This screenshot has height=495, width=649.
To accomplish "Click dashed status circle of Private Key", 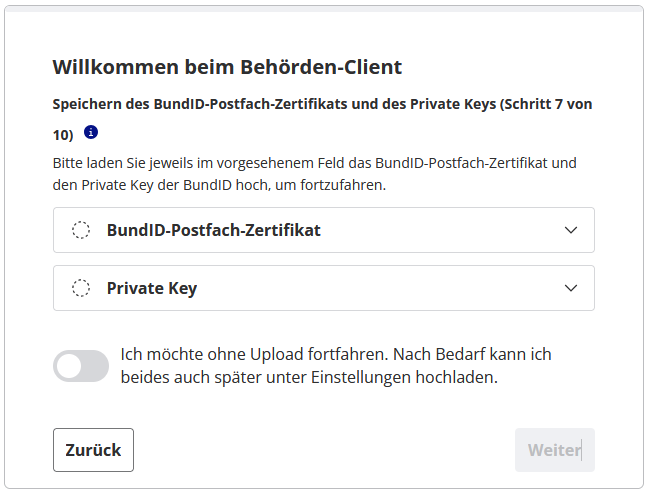I will 81,288.
